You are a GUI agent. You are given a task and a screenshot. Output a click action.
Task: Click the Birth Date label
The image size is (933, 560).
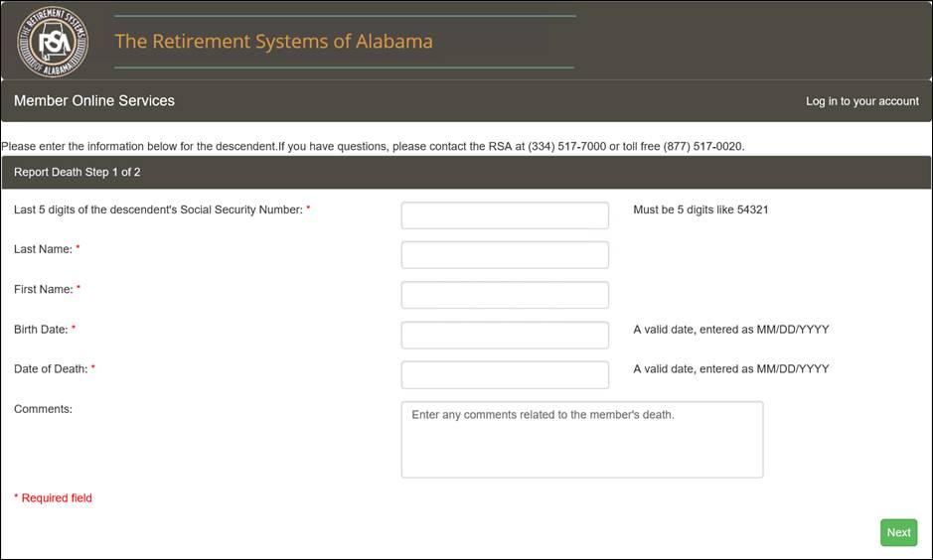41,330
